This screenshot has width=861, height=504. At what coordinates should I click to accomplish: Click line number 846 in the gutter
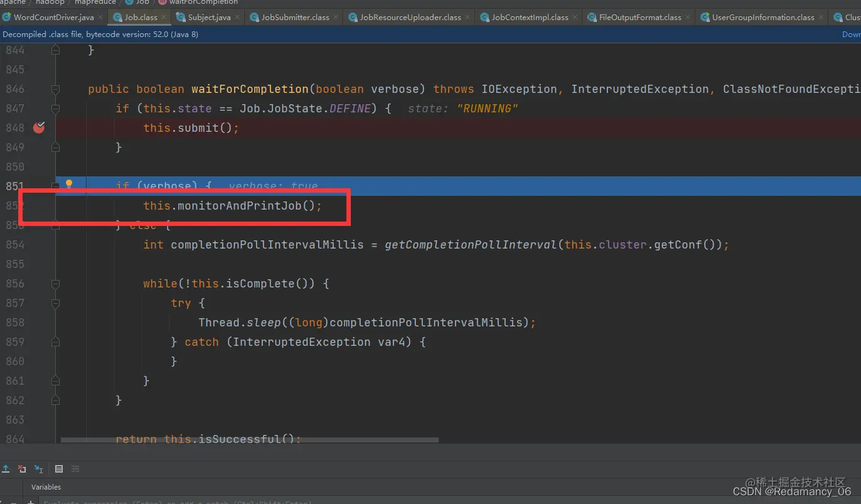click(15, 88)
